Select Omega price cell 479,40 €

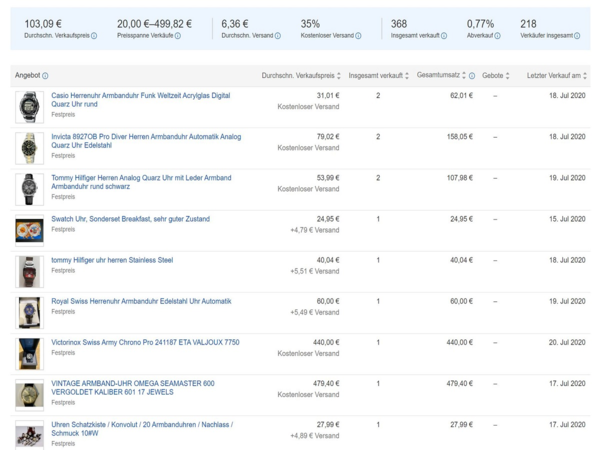pos(326,383)
